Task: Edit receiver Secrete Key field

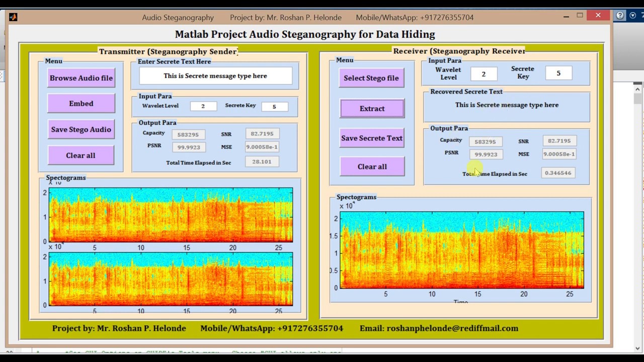Action: 558,73
